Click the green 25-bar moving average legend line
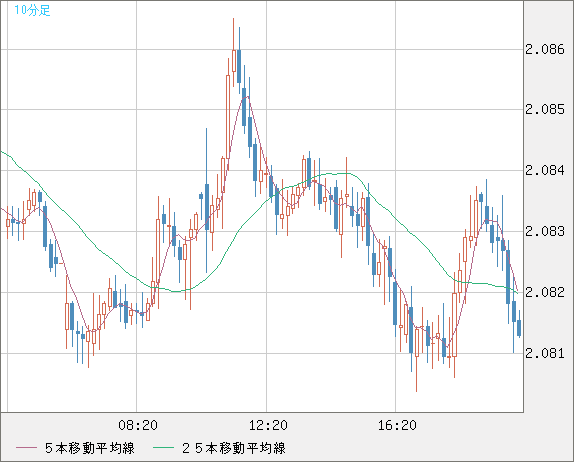Image resolution: width=574 pixels, height=462 pixels. click(163, 448)
